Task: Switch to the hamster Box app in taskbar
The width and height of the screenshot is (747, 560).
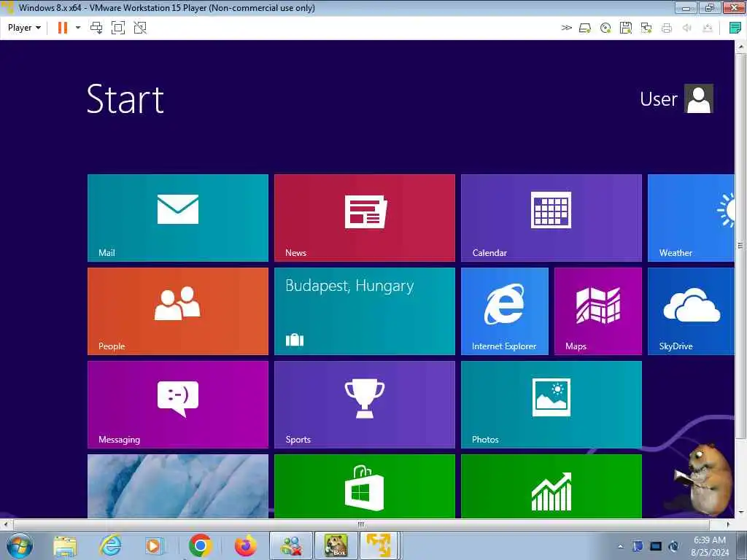Action: pos(336,545)
